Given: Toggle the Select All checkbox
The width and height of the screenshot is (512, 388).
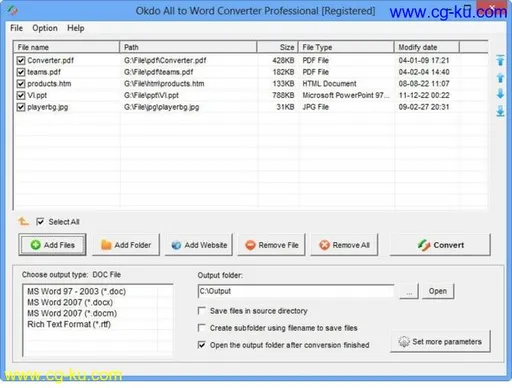Looking at the screenshot, I should coord(40,222).
